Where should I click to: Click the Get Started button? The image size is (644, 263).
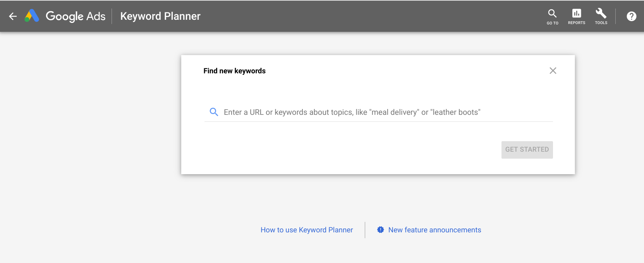(x=527, y=150)
